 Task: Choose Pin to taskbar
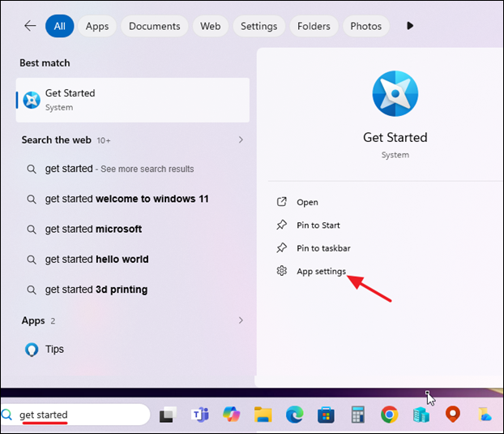click(323, 248)
